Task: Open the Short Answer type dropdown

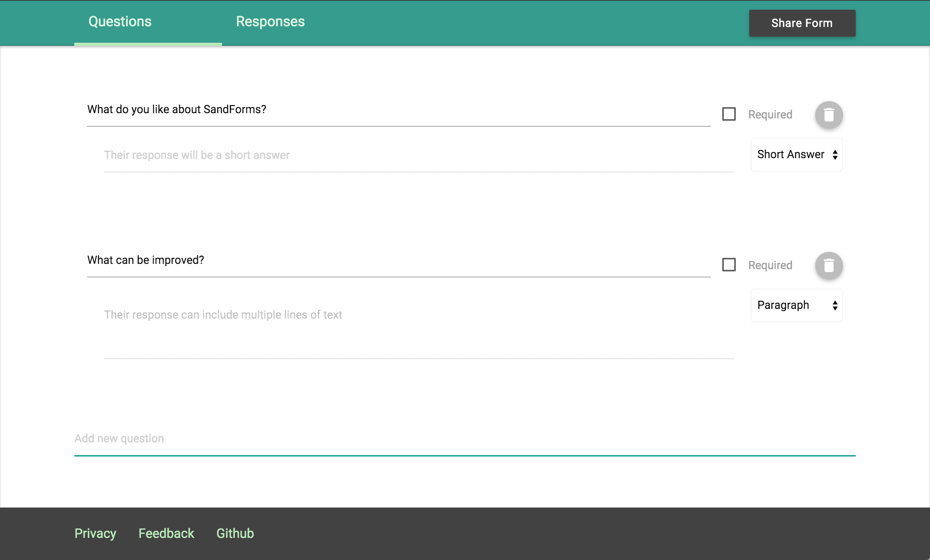Action: [x=796, y=155]
